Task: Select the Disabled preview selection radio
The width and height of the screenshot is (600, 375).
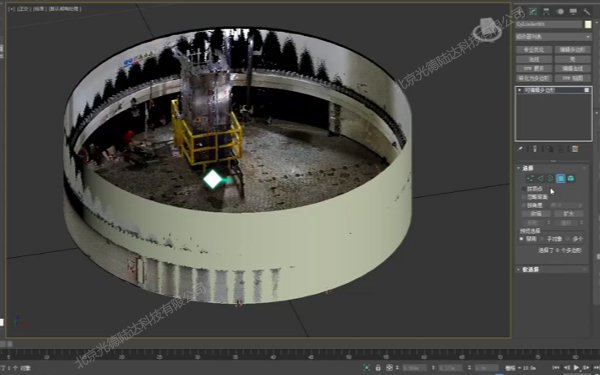Action: (x=522, y=239)
